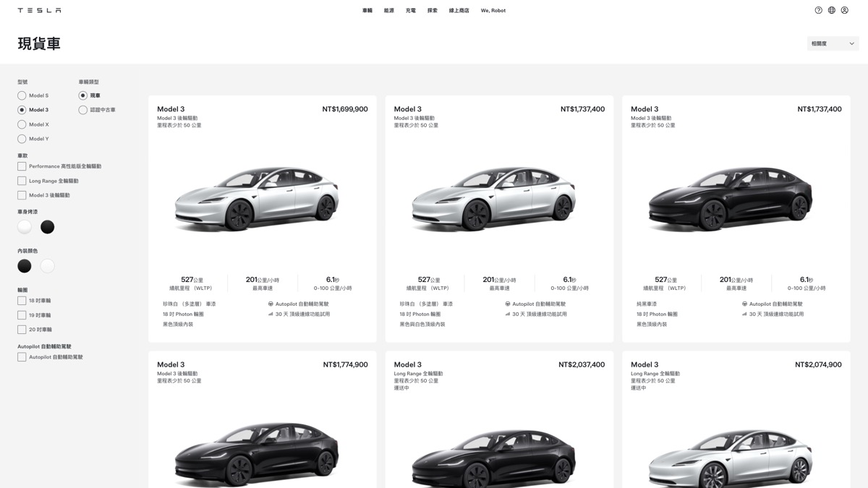Click the We, Robot menu entry
The width and height of the screenshot is (868, 488).
[x=493, y=10]
